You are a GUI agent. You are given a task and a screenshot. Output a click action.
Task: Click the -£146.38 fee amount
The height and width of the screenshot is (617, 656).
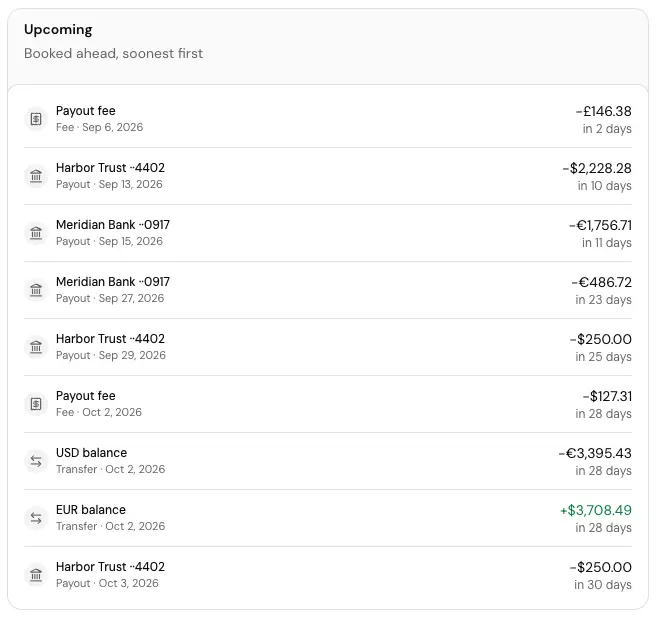(604, 111)
